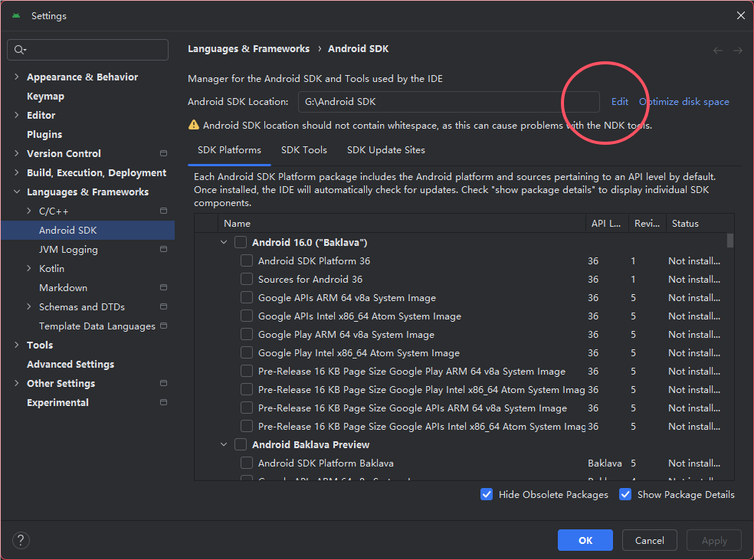
Task: Expand the Other Settings section
Action: pyautogui.click(x=17, y=383)
